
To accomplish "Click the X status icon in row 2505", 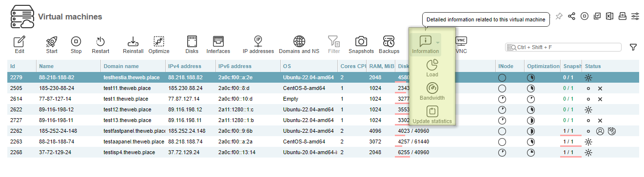I will click(600, 88).
